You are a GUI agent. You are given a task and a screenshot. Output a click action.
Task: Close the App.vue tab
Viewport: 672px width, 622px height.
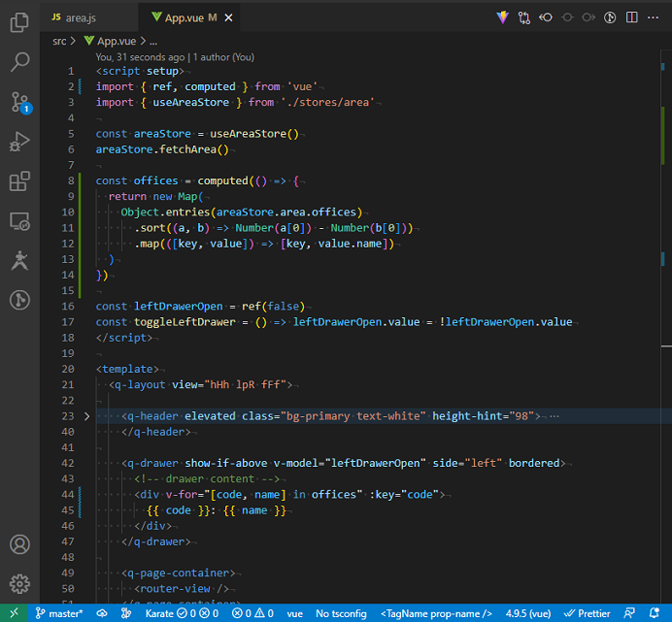[x=229, y=18]
